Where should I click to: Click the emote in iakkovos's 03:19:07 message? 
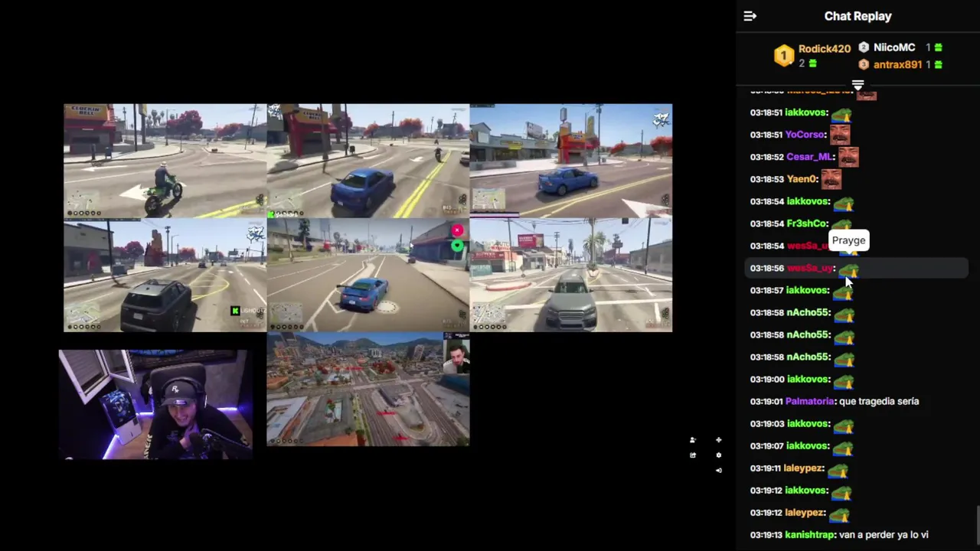[x=842, y=448]
